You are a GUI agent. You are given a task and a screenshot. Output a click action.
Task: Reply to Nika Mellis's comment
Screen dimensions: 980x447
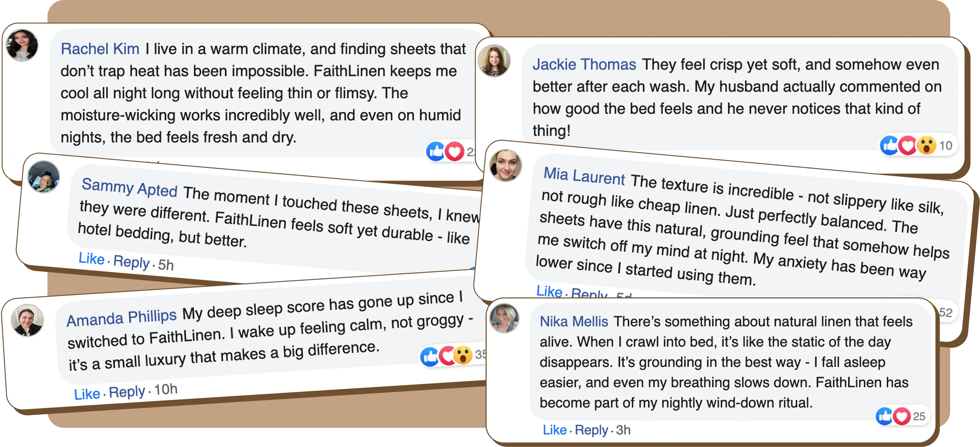pyautogui.click(x=591, y=430)
